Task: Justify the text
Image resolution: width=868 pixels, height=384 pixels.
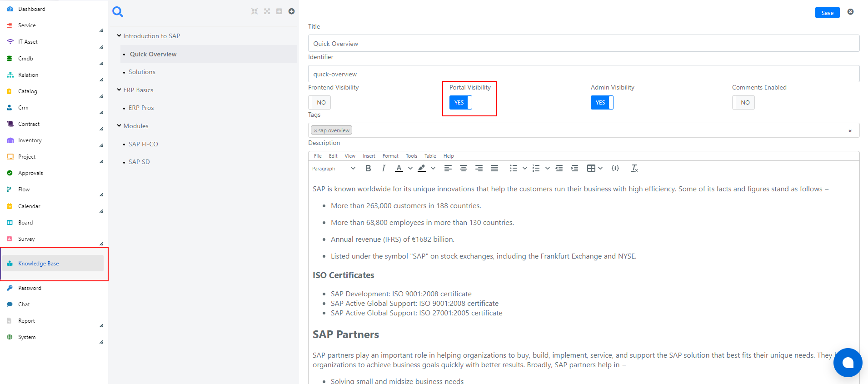Action: click(x=494, y=168)
